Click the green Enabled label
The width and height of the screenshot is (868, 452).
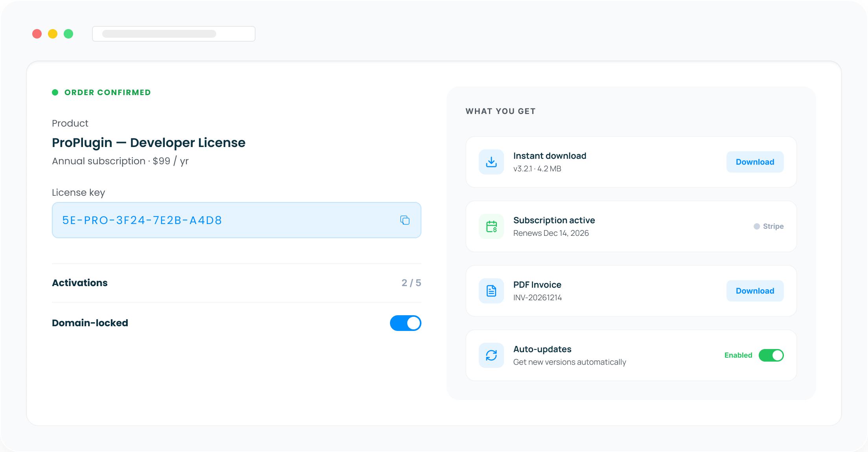(738, 355)
